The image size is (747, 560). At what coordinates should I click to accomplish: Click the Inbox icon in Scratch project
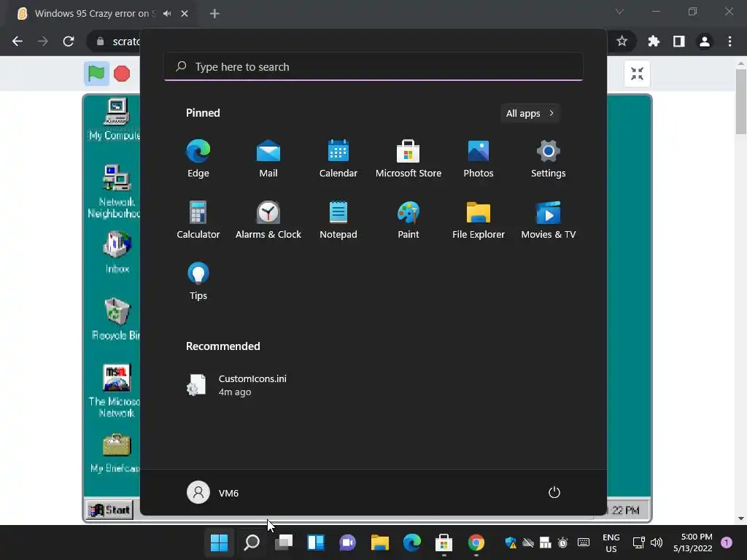(x=117, y=252)
